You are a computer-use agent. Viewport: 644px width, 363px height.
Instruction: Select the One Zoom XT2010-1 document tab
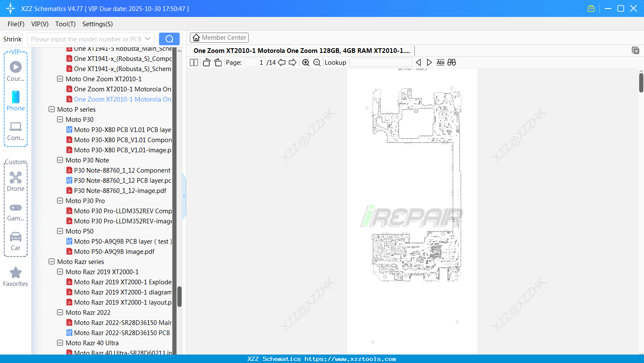coord(302,50)
